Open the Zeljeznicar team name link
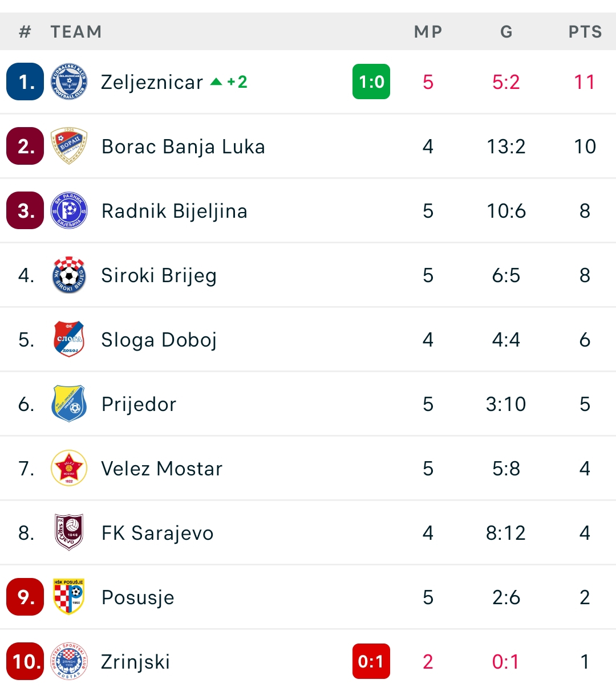This screenshot has height=688, width=616. 152,83
